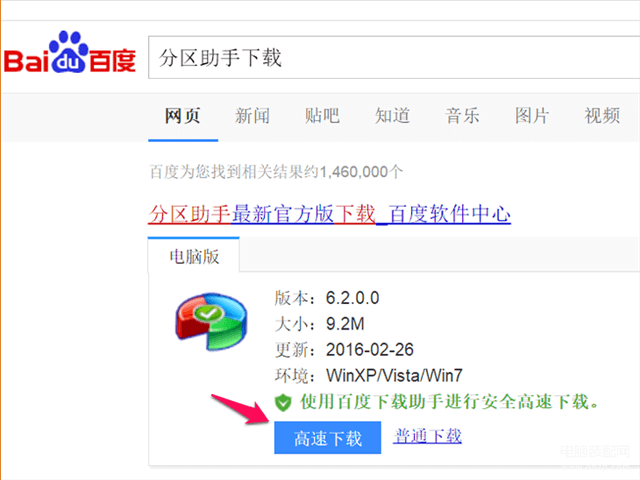640x480 pixels.
Task: Click the Baidu logo
Action: click(70, 53)
